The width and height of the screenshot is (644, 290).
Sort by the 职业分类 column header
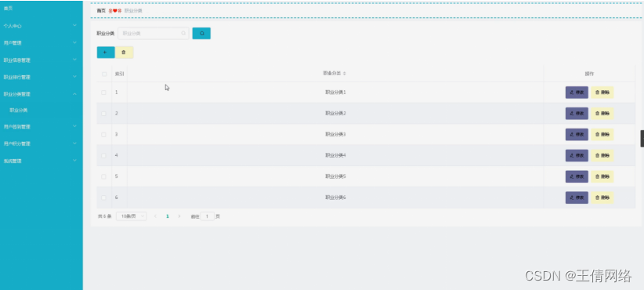pyautogui.click(x=335, y=74)
